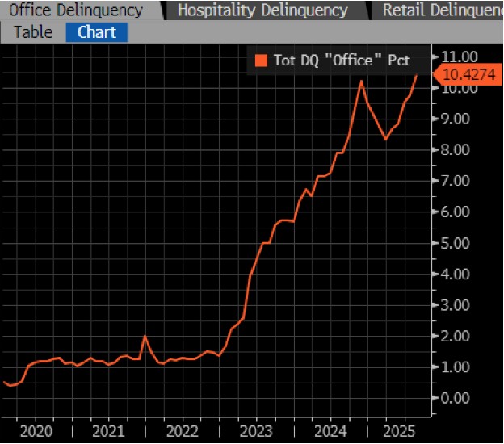The image size is (504, 444).
Task: Switch to the Hospitality Delinquency tab
Action: tap(262, 10)
